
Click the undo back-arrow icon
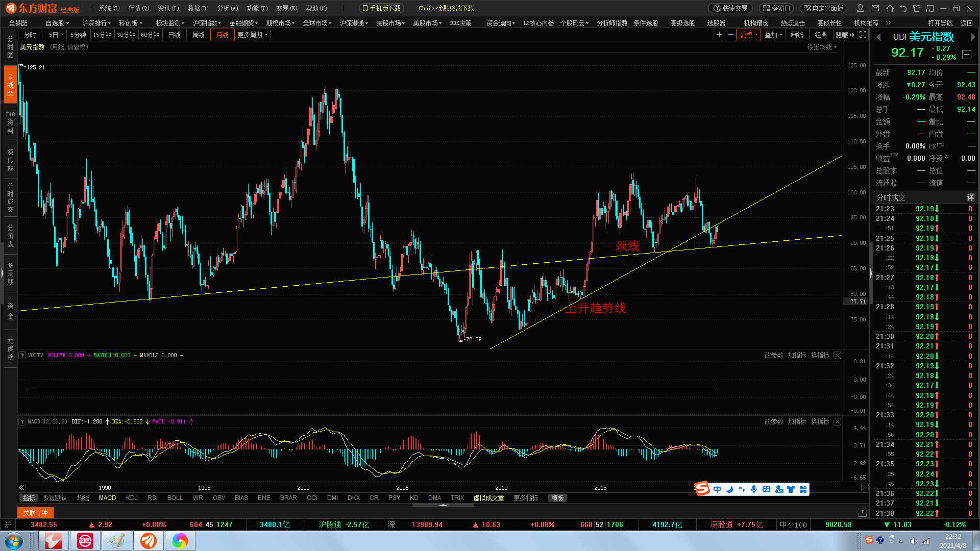903,8
